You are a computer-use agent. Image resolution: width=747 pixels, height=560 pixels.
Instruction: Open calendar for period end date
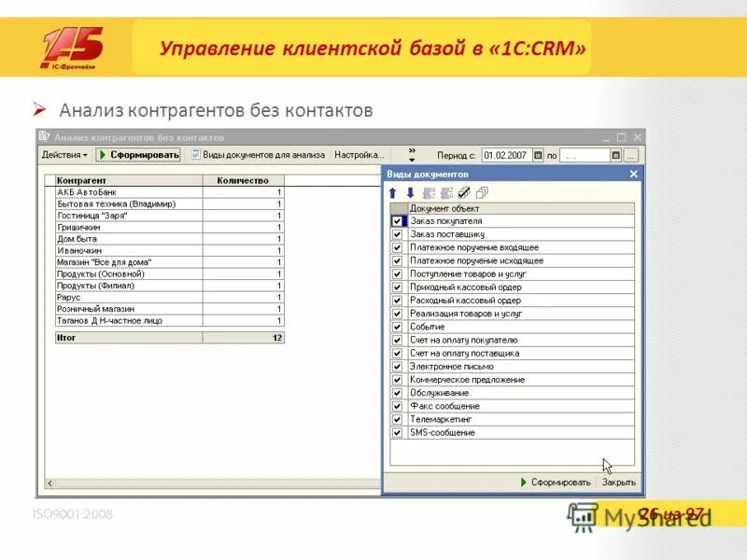(615, 155)
